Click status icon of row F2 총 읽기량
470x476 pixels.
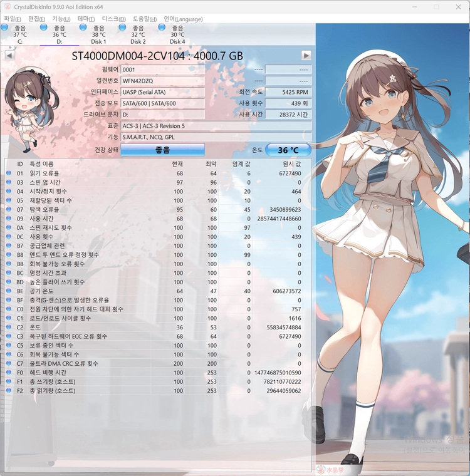[9, 390]
